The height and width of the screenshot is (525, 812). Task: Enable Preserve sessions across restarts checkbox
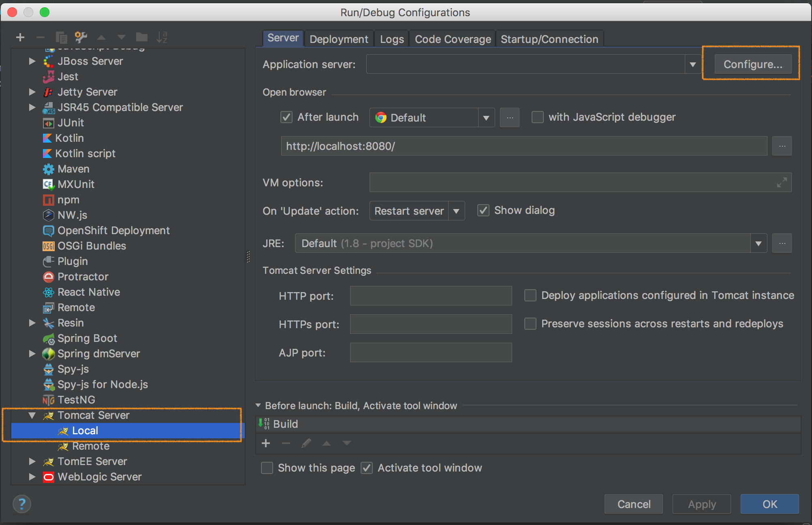530,324
